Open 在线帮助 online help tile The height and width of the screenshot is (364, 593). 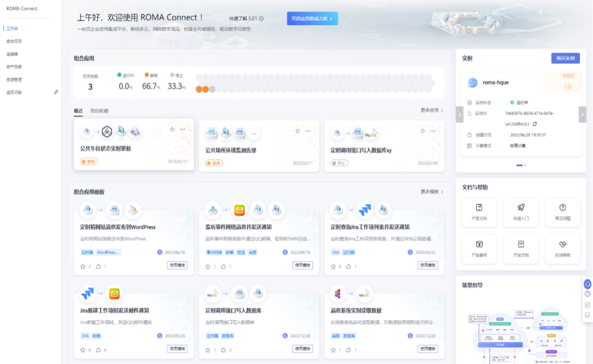click(x=563, y=248)
